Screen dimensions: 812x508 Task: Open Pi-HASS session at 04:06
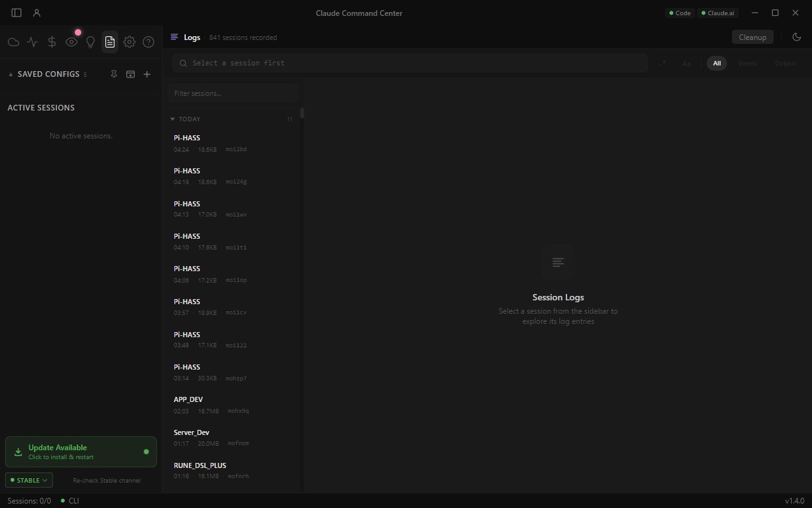point(232,274)
